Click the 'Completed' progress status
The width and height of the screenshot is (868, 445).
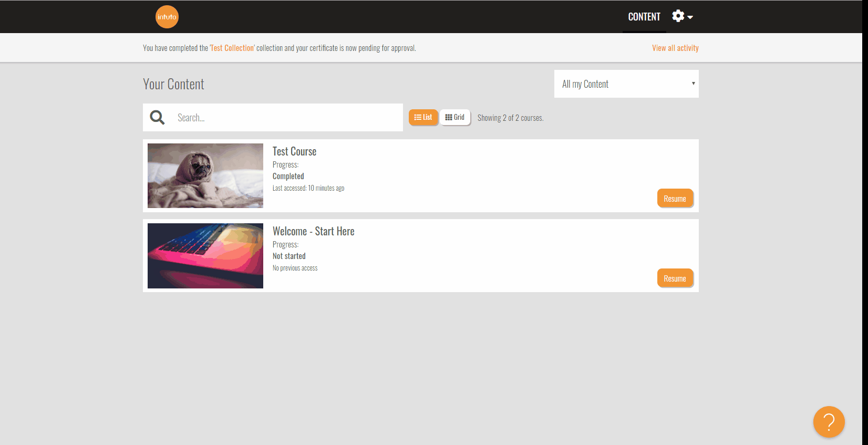coord(288,176)
